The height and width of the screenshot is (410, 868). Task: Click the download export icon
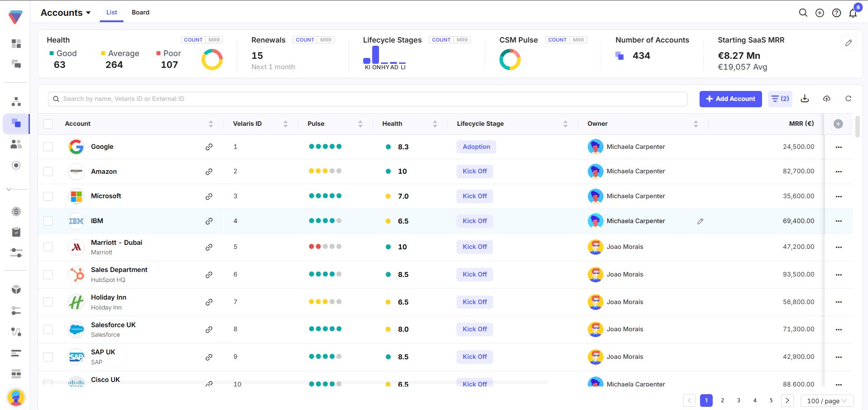pyautogui.click(x=805, y=99)
